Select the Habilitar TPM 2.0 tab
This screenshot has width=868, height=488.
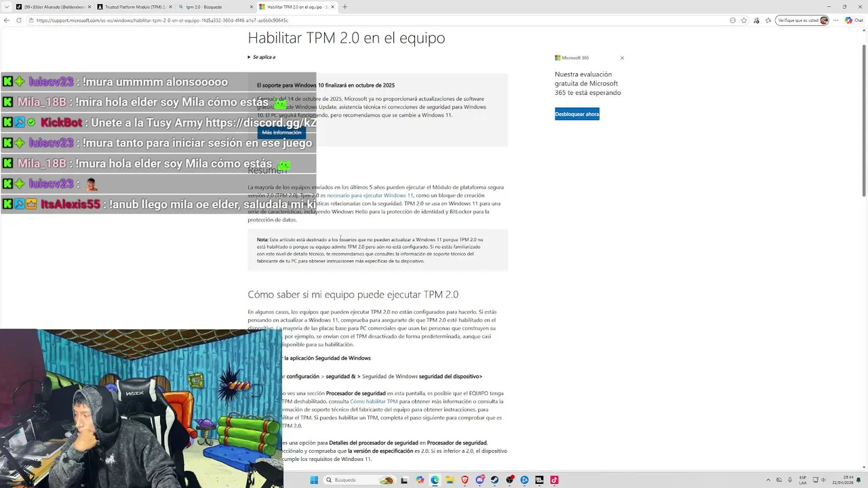pos(297,7)
